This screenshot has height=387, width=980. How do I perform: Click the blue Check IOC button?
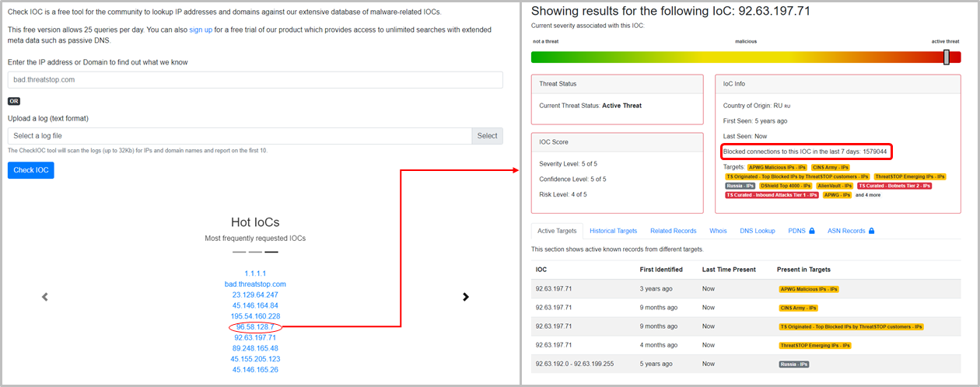click(31, 170)
